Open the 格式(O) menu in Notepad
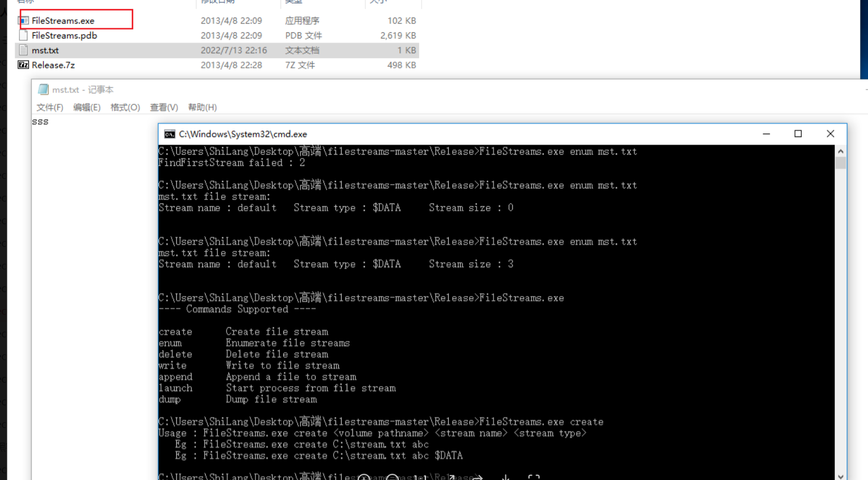Image resolution: width=868 pixels, height=480 pixels. [x=125, y=108]
